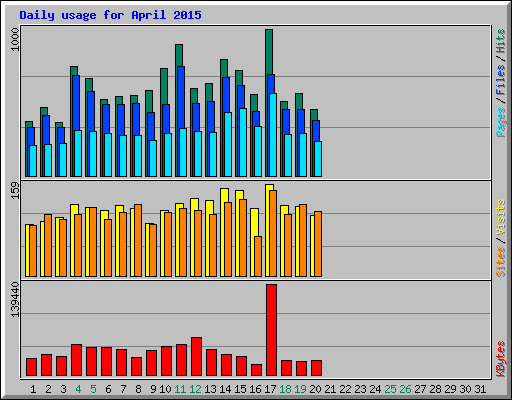512x400 pixels.
Task: Click the red KBytes bar for day 1
Action: tap(31, 367)
